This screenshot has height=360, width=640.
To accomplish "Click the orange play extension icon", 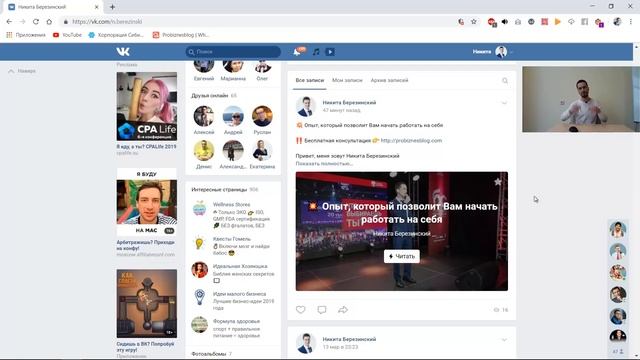I will (x=558, y=22).
